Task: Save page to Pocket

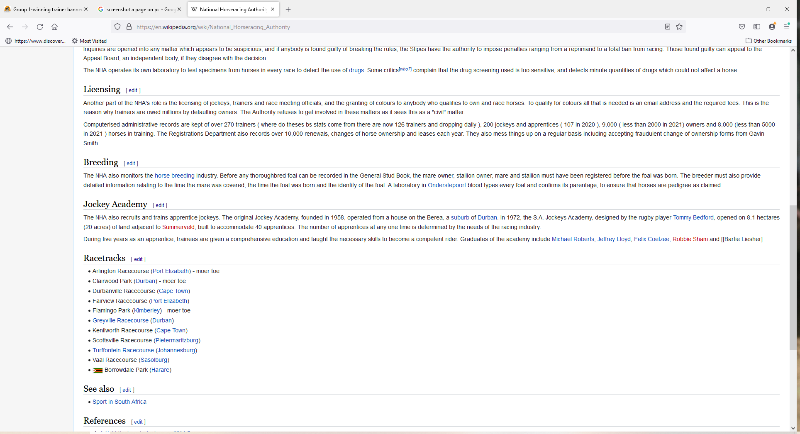Action: click(x=742, y=27)
